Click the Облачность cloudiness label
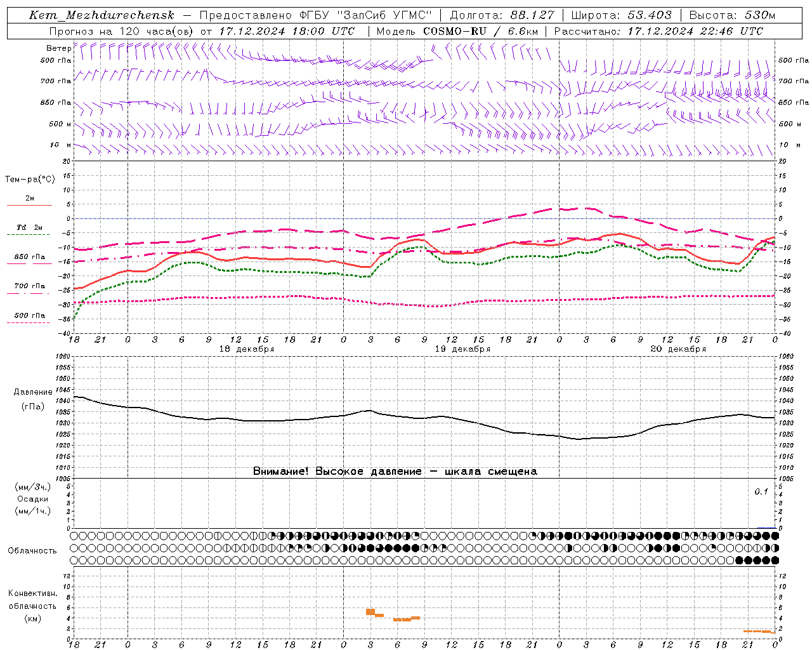 coord(32,551)
